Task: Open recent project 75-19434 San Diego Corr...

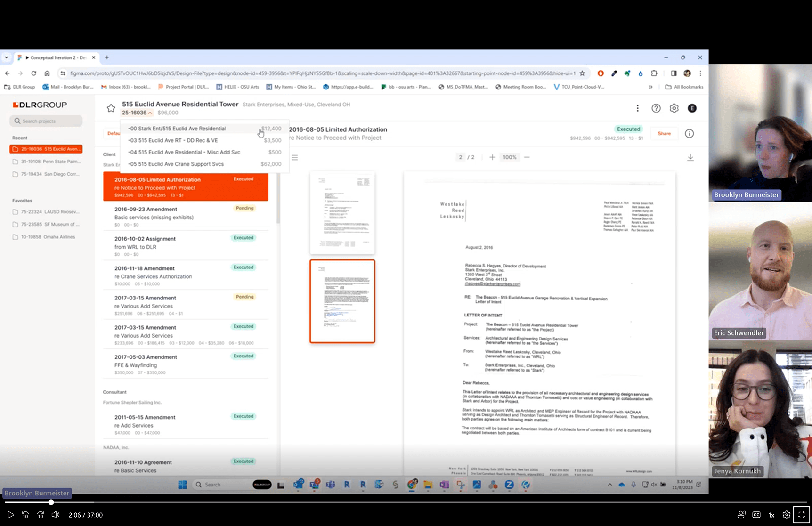Action: 46,174
